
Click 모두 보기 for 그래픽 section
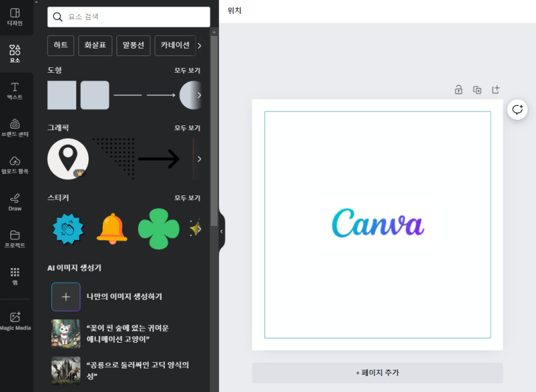point(187,128)
